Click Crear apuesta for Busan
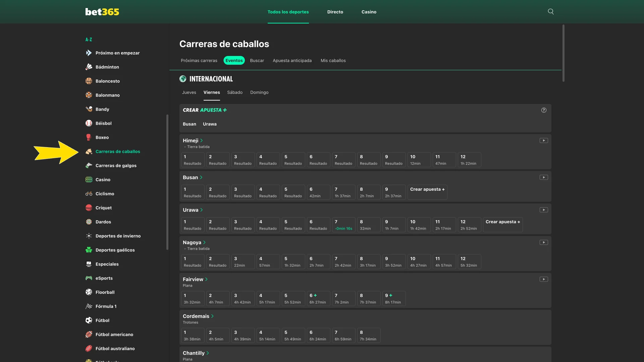 point(427,192)
